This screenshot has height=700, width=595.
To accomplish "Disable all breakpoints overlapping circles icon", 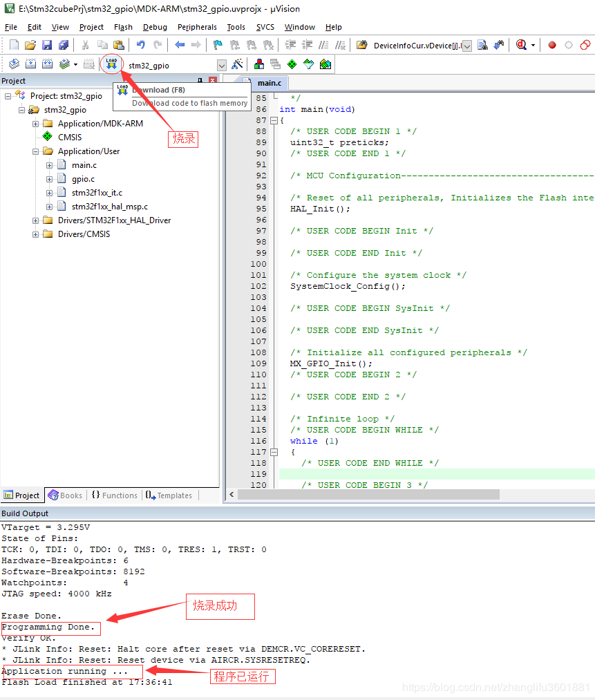I will click(585, 45).
